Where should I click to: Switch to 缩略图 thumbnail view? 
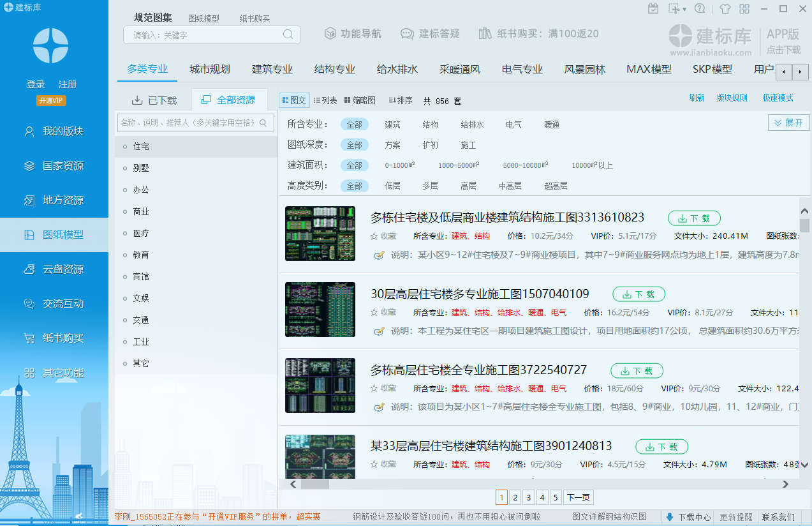[360, 100]
